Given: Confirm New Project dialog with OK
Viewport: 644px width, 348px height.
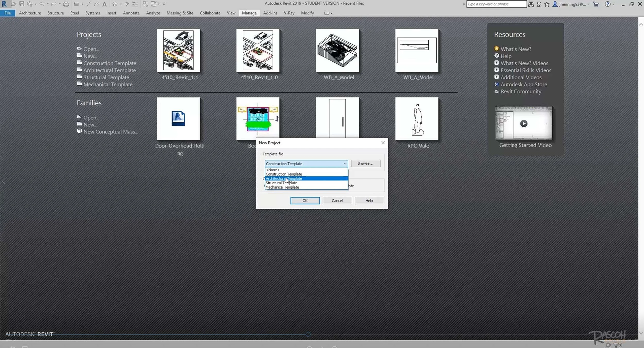Looking at the screenshot, I should coord(305,201).
